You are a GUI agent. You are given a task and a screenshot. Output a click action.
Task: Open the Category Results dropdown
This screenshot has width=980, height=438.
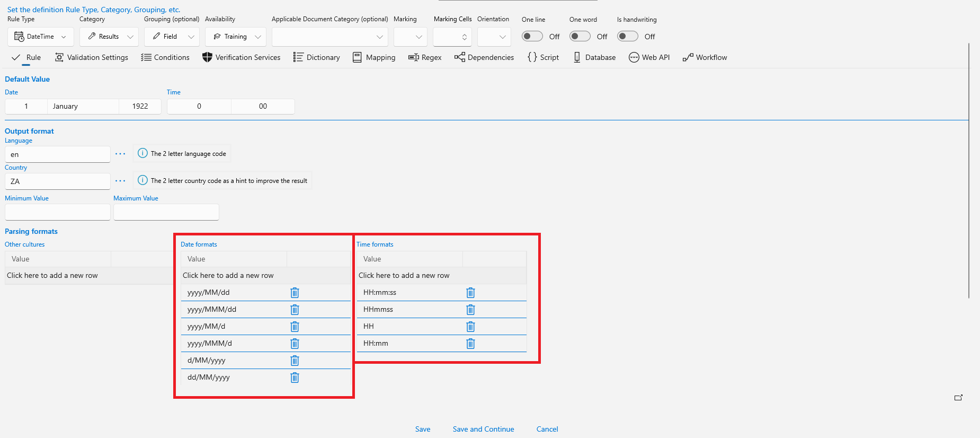[x=109, y=37]
